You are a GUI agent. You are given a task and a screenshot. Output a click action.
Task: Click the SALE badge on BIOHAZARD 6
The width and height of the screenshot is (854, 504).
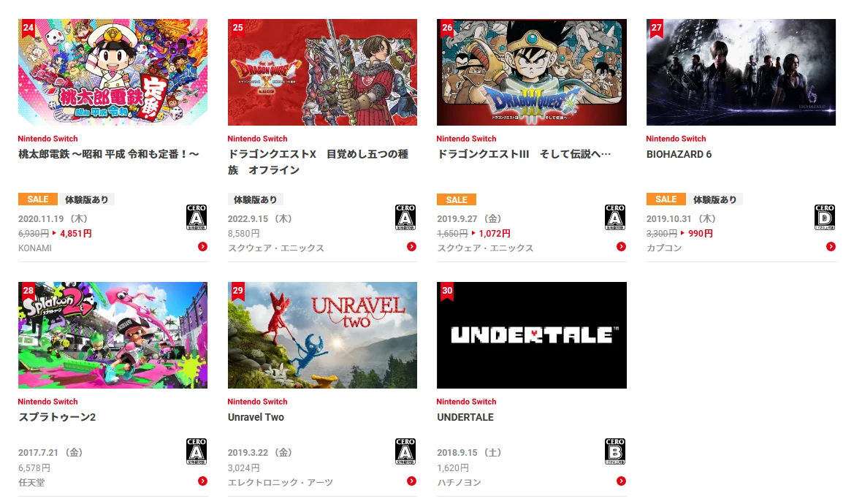666,199
